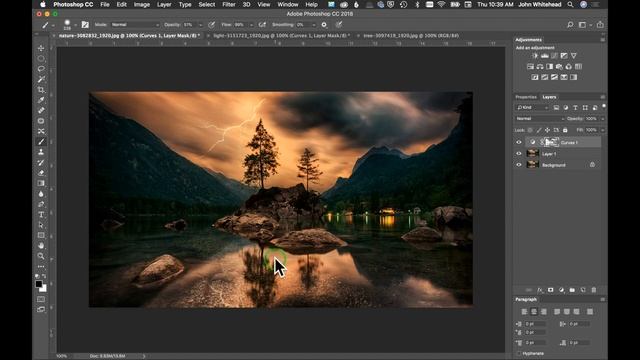Image resolution: width=640 pixels, height=360 pixels.
Task: Hide the Background layer
Action: pyautogui.click(x=519, y=165)
